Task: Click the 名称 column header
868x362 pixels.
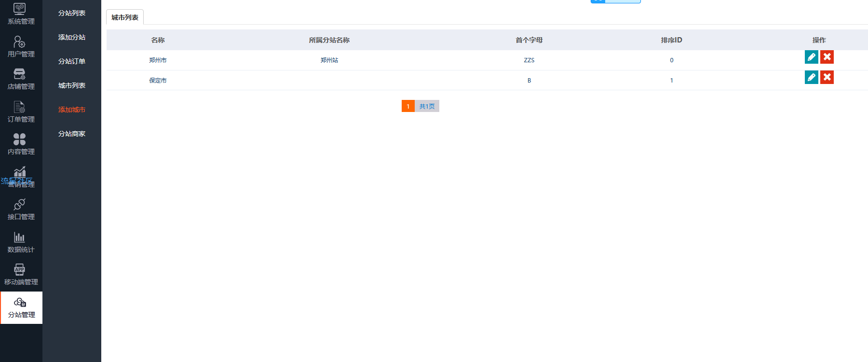Action: pos(158,40)
